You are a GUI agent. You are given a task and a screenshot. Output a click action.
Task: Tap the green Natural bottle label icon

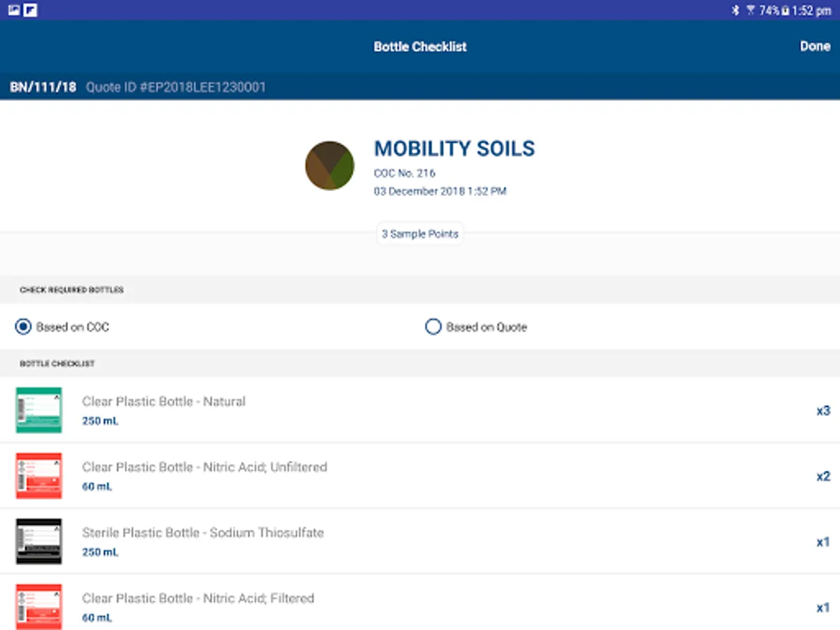[x=39, y=410]
